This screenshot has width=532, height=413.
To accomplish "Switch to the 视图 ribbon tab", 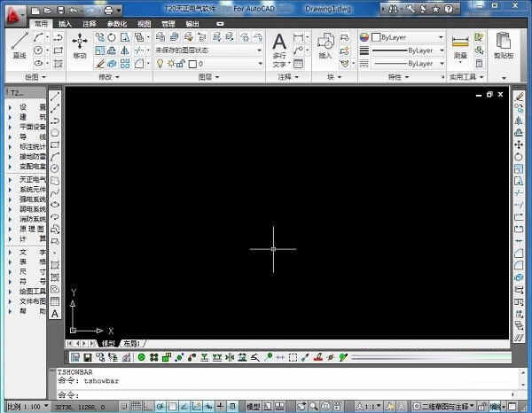I will point(144,24).
